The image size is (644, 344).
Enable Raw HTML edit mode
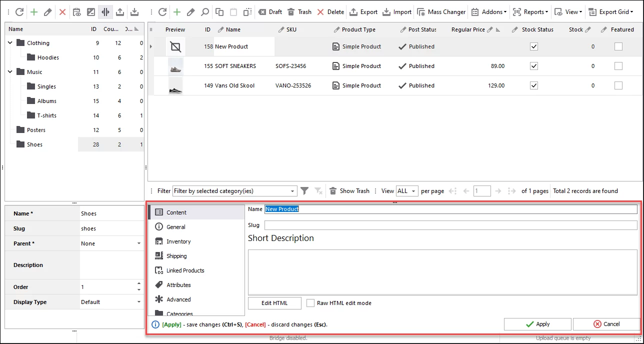tap(310, 302)
